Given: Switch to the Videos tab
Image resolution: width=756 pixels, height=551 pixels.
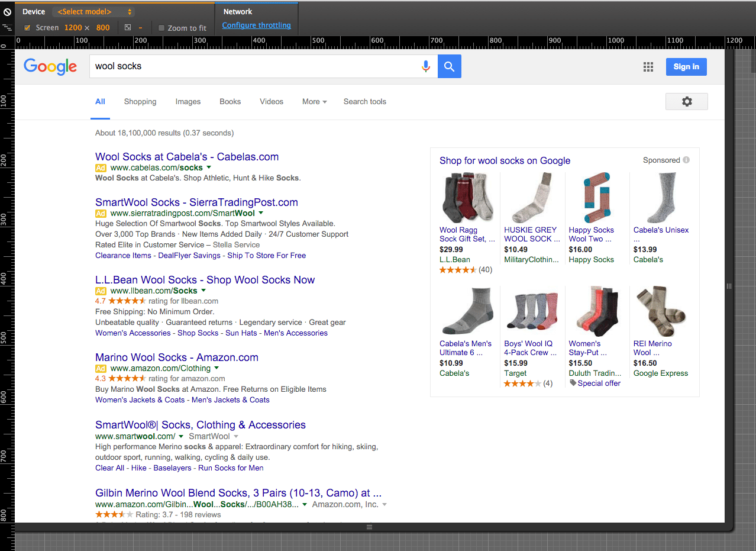Looking at the screenshot, I should pyautogui.click(x=272, y=102).
